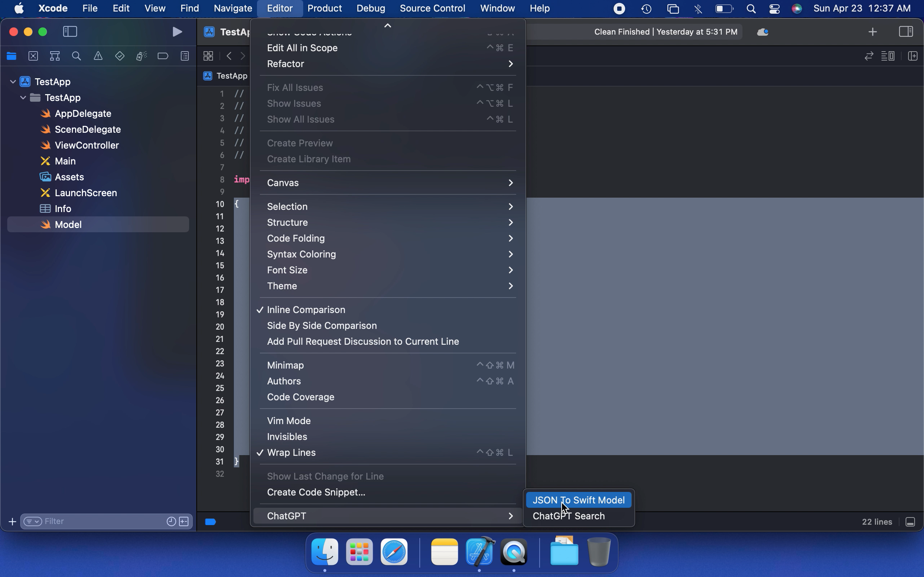The image size is (924, 577).
Task: Collapse the top-level TestApp project
Action: (13, 82)
